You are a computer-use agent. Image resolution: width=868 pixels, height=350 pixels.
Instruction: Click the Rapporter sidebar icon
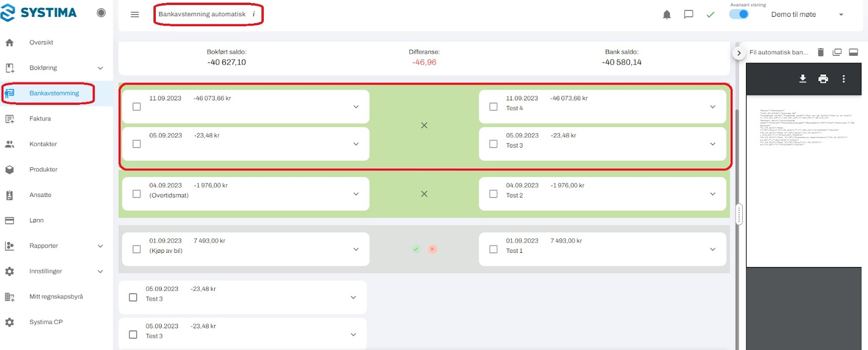(10, 246)
